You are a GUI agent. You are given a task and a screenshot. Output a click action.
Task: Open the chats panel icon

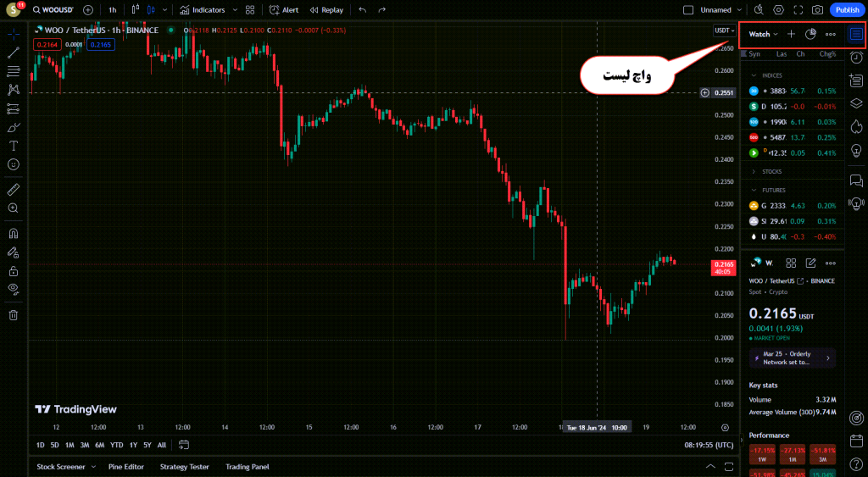pos(856,180)
